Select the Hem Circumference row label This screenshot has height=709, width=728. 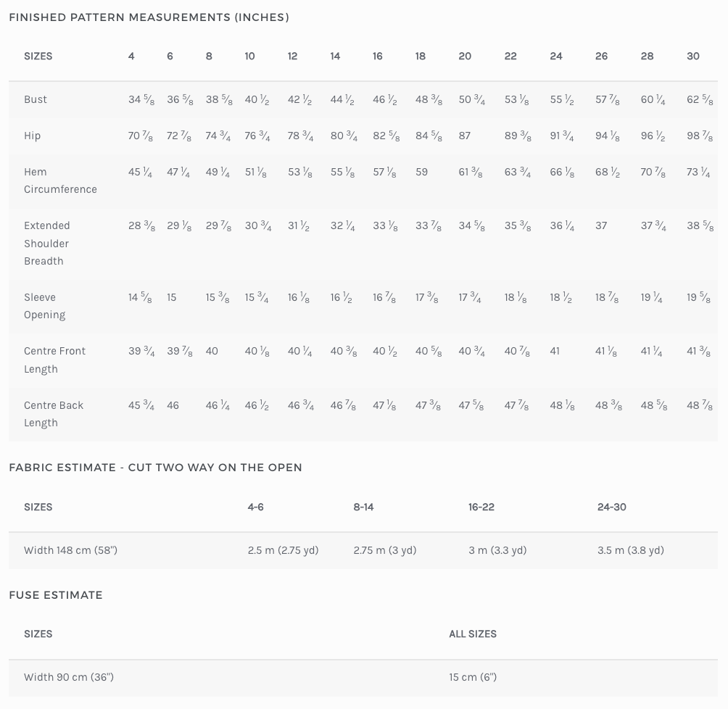point(60,181)
